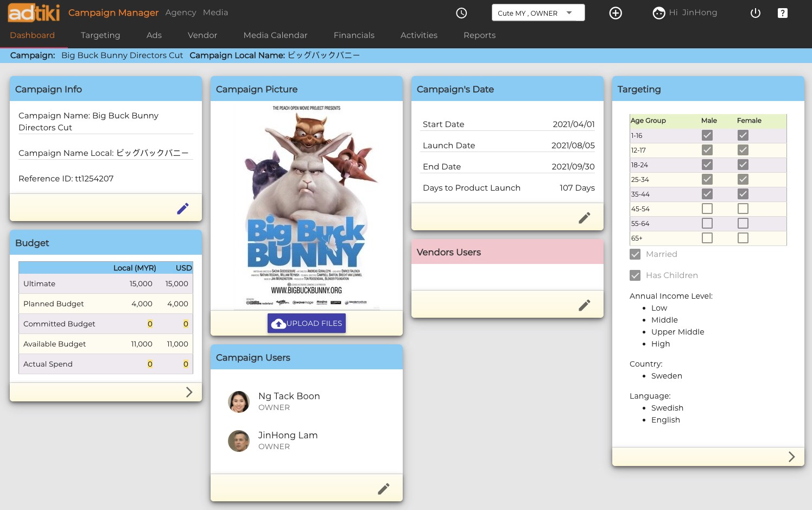
Task: Click Swedish under Language
Action: [x=667, y=408]
